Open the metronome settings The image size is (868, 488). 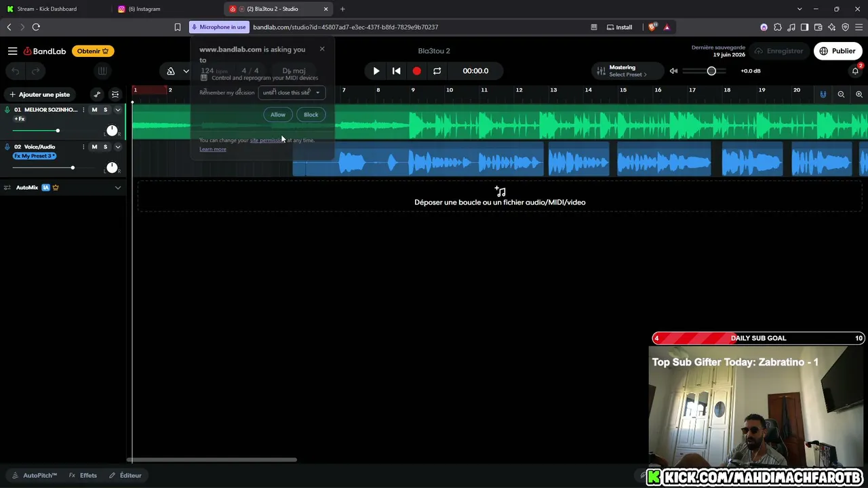186,70
